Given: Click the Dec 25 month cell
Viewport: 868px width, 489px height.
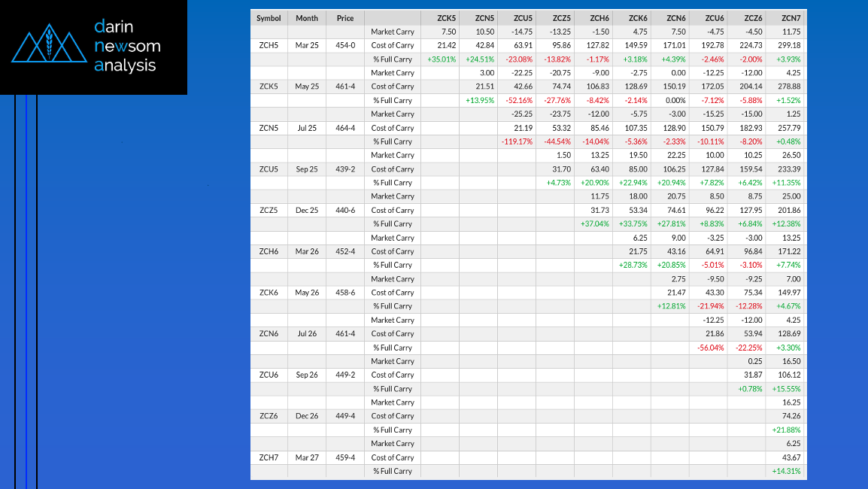Looking at the screenshot, I should coord(307,211).
